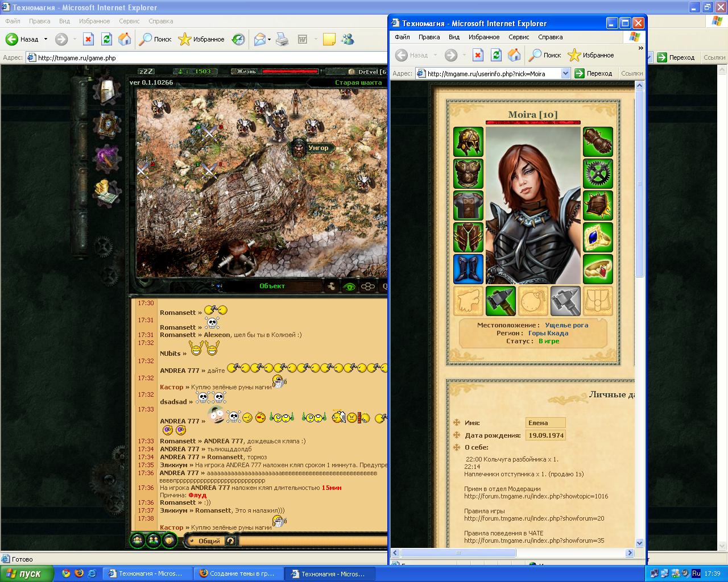
Task: Click the chat refresh arrow next to Общий
Action: click(x=230, y=541)
